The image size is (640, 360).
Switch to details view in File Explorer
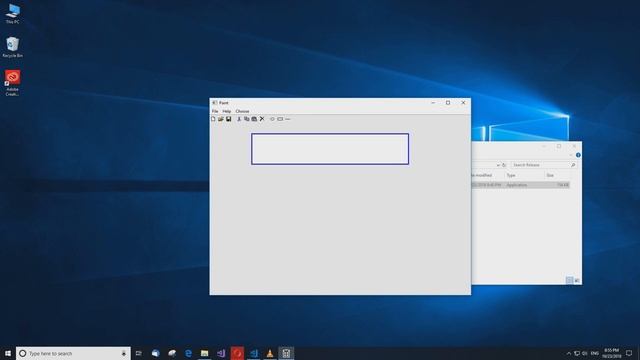pyautogui.click(x=569, y=280)
